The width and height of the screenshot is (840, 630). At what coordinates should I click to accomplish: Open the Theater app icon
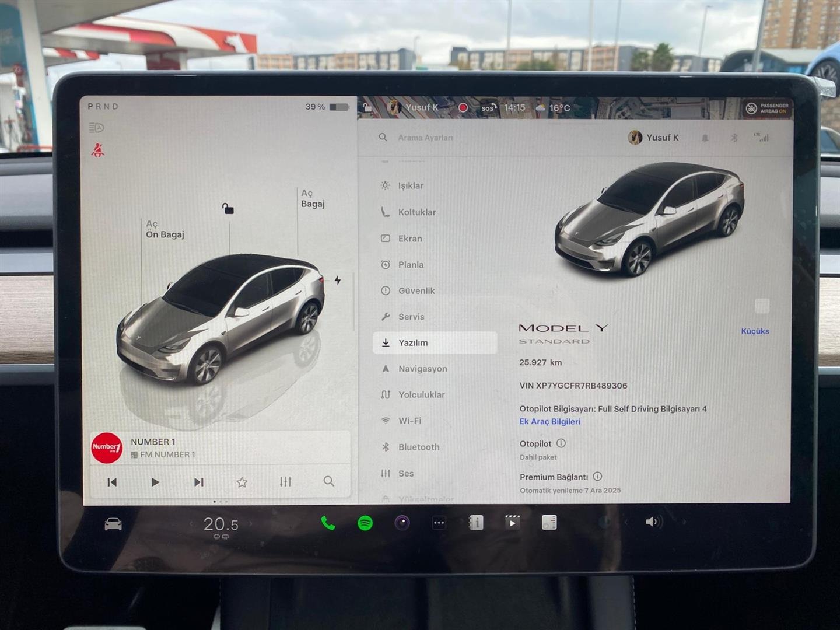(x=512, y=522)
